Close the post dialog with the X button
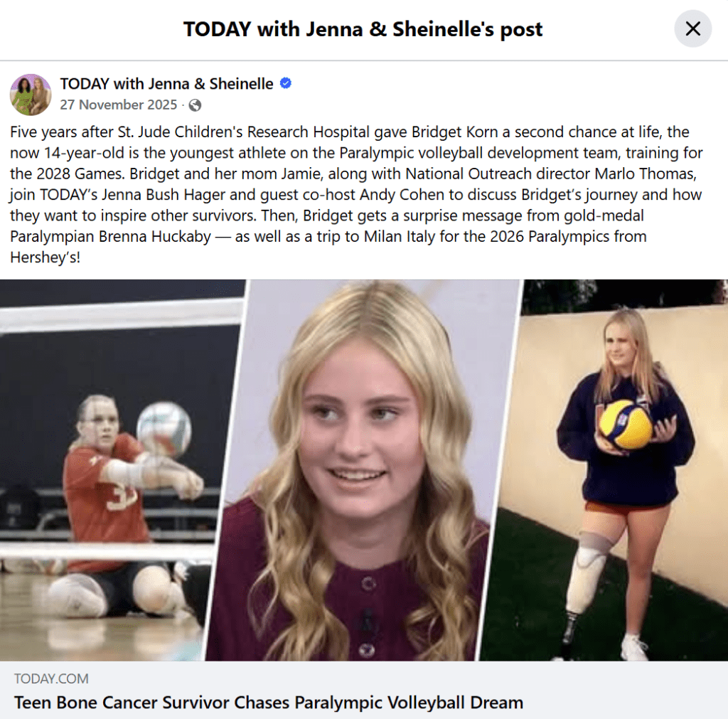Image resolution: width=728 pixels, height=719 pixels. [x=692, y=28]
